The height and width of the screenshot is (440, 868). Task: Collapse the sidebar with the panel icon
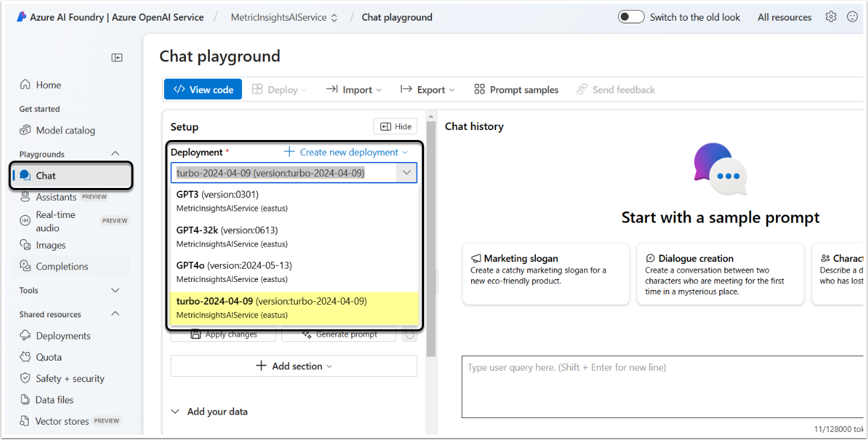click(117, 58)
